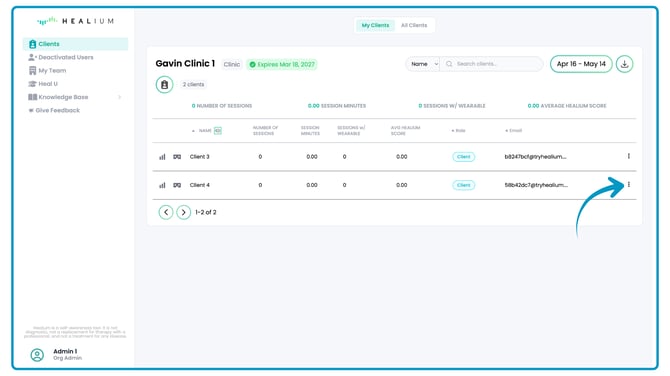The width and height of the screenshot is (670, 376).
Task: Open stats chart for Client 3
Action: (x=162, y=157)
